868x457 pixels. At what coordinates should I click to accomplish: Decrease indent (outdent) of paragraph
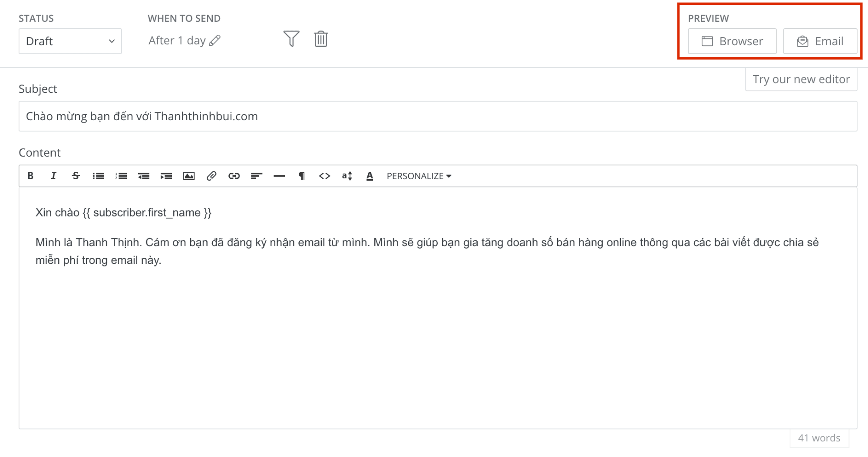click(143, 176)
